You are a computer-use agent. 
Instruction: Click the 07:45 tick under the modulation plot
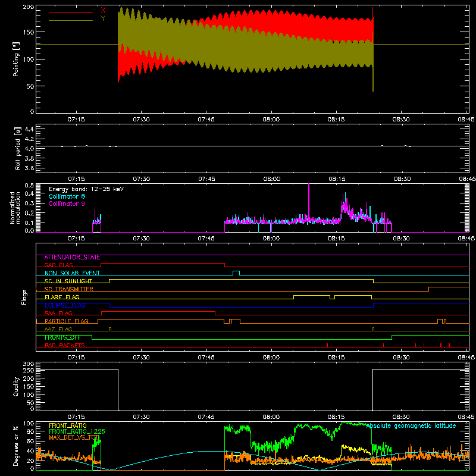(206, 239)
